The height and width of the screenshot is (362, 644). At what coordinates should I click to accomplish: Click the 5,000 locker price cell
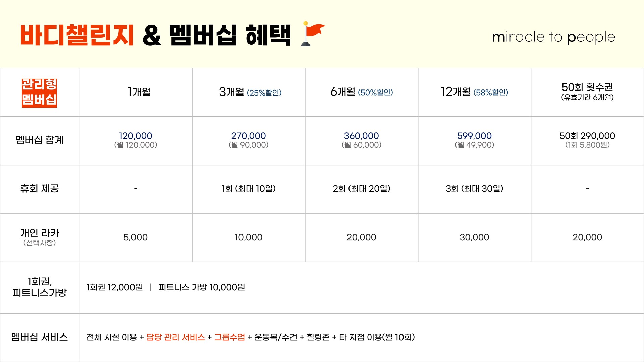(136, 237)
